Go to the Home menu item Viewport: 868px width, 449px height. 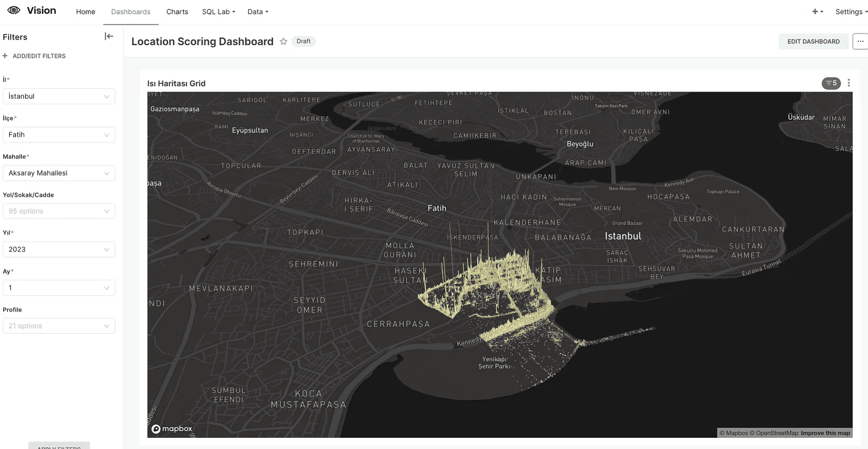pos(85,12)
